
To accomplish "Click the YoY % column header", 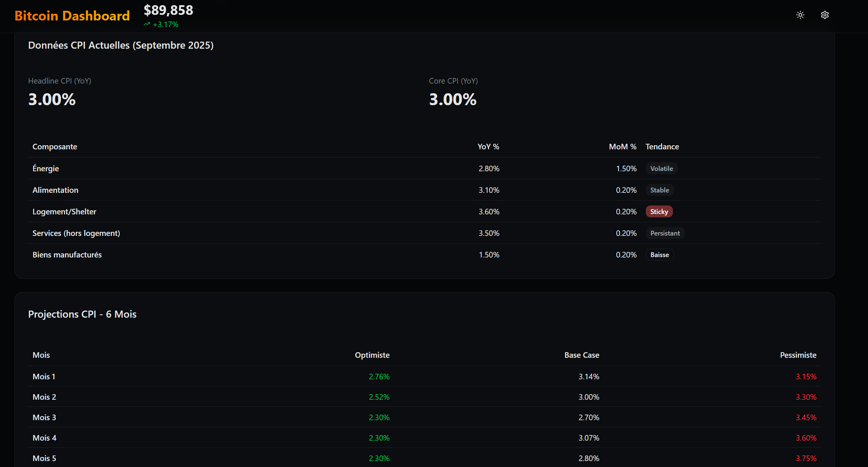I will (x=488, y=146).
